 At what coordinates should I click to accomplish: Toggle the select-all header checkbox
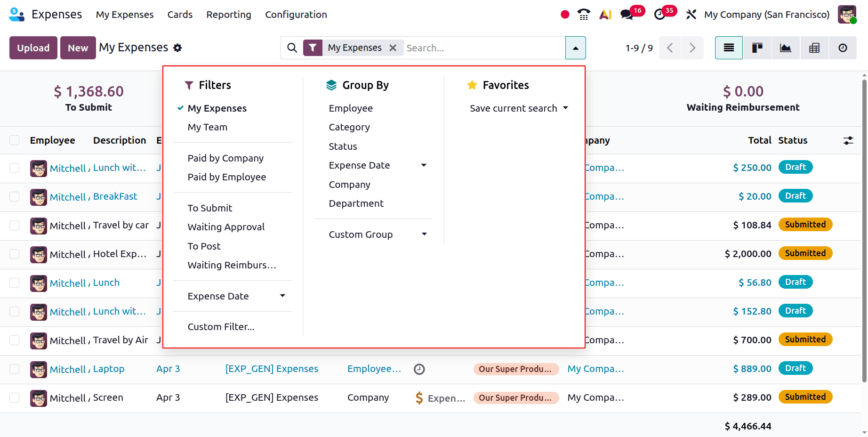point(15,140)
